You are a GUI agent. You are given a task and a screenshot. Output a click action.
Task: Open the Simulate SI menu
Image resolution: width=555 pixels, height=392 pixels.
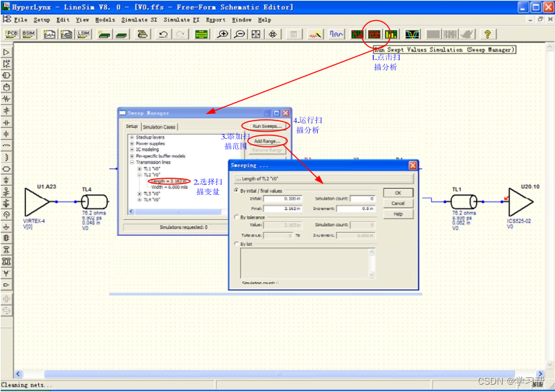139,20
